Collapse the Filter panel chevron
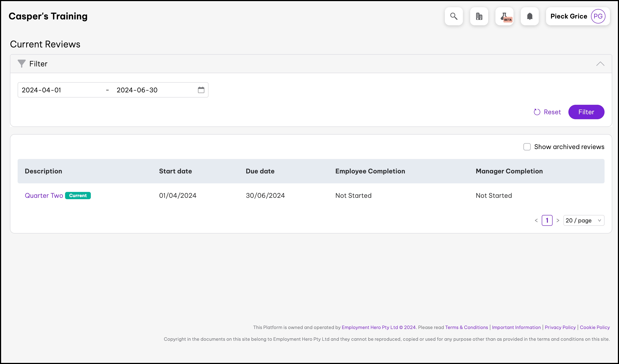619x364 pixels. tap(600, 64)
